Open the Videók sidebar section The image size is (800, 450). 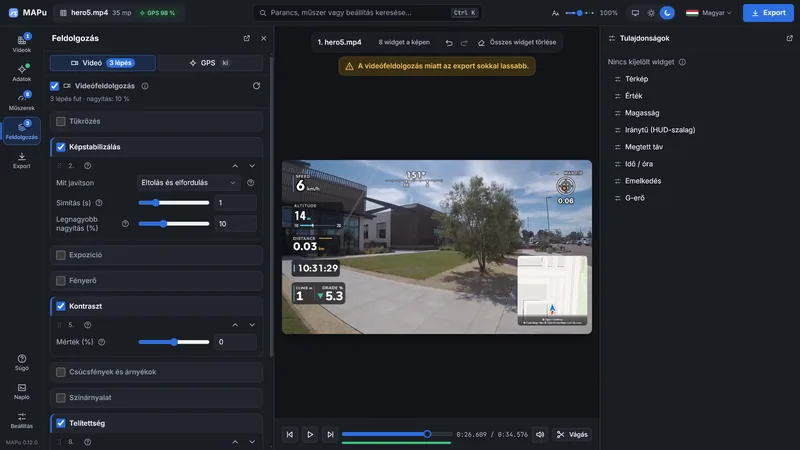21,43
